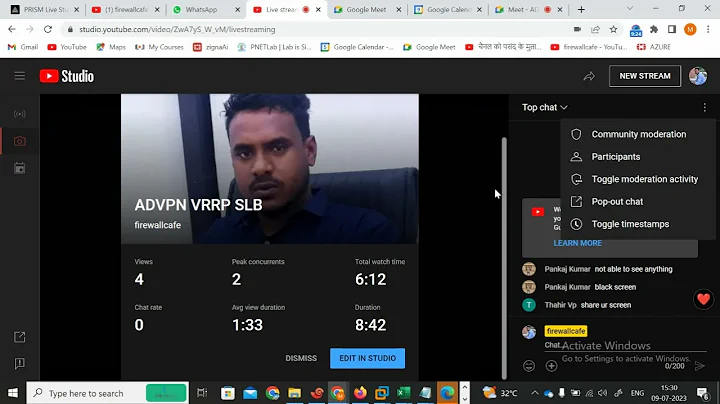Click Pankaj Kumar's 'black screen' message
720x404 pixels.
tap(615, 287)
